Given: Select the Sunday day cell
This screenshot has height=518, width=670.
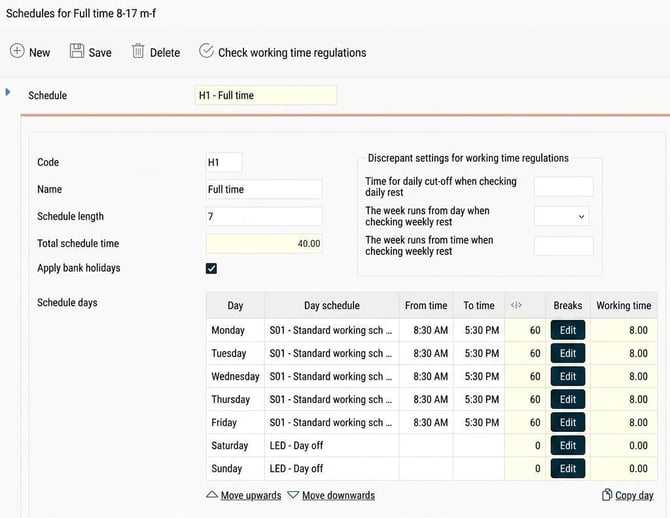Looking at the screenshot, I should (x=235, y=468).
